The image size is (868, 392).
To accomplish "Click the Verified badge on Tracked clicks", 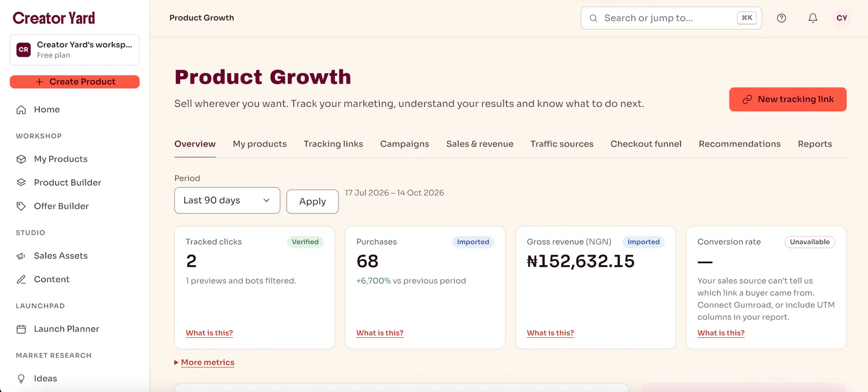I will coord(305,242).
